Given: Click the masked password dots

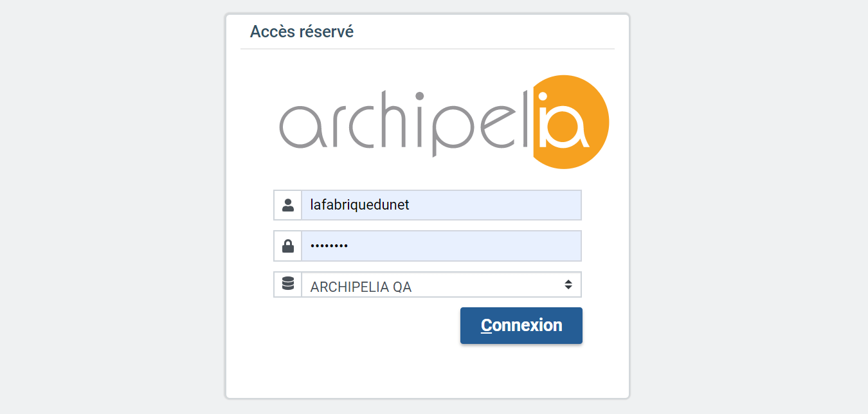Looking at the screenshot, I should tap(329, 246).
